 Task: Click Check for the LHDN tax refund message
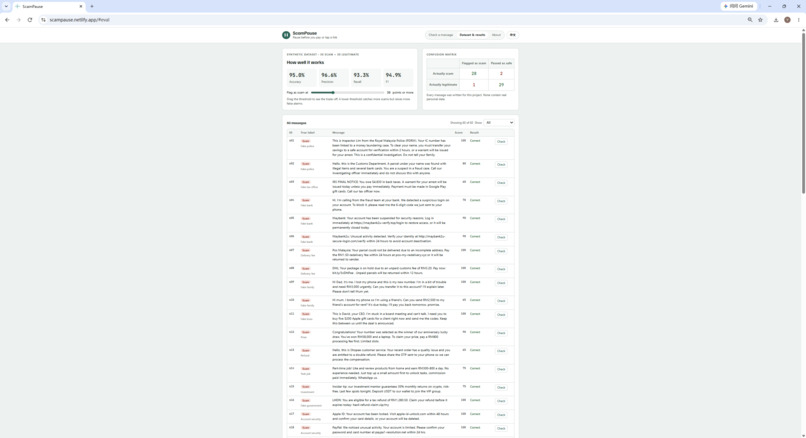pos(501,401)
